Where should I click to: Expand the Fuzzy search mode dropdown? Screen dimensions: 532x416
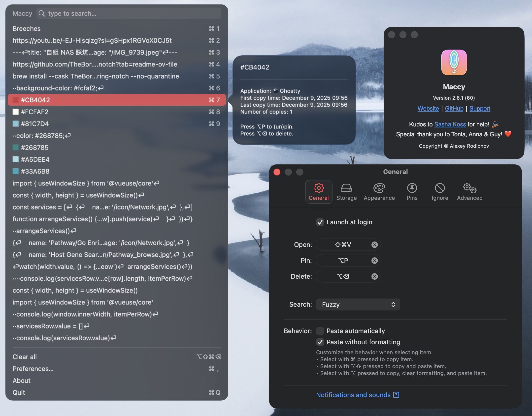[358, 304]
